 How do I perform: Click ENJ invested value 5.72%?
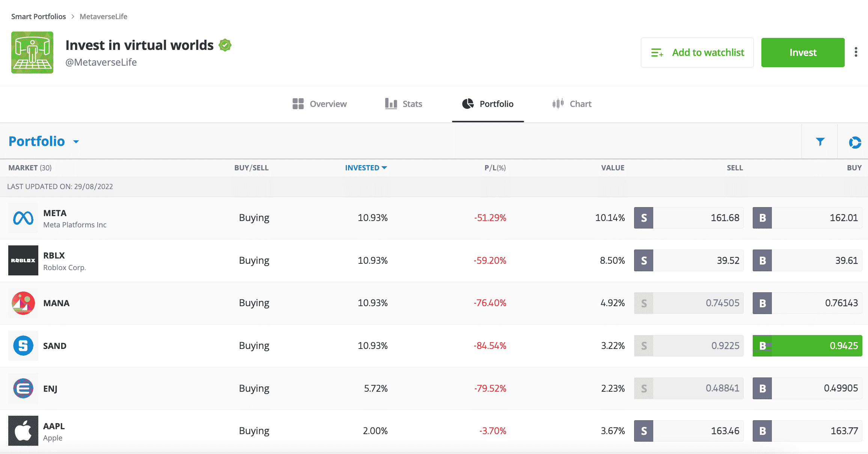(x=375, y=388)
